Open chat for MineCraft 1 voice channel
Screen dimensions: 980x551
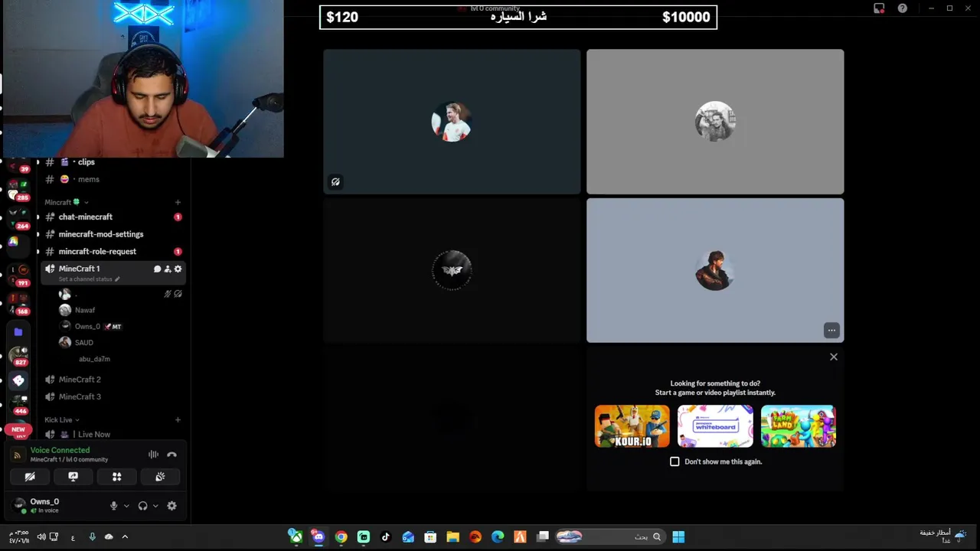tap(157, 269)
